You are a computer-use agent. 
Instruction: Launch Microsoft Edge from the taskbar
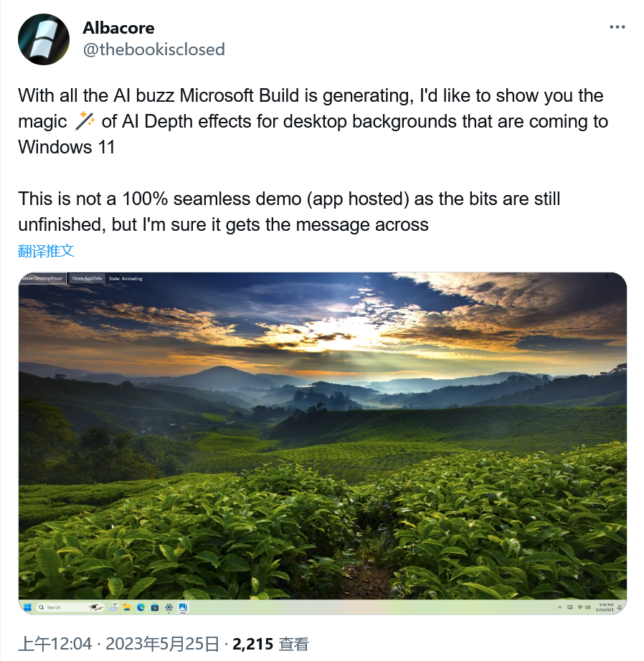[141, 607]
